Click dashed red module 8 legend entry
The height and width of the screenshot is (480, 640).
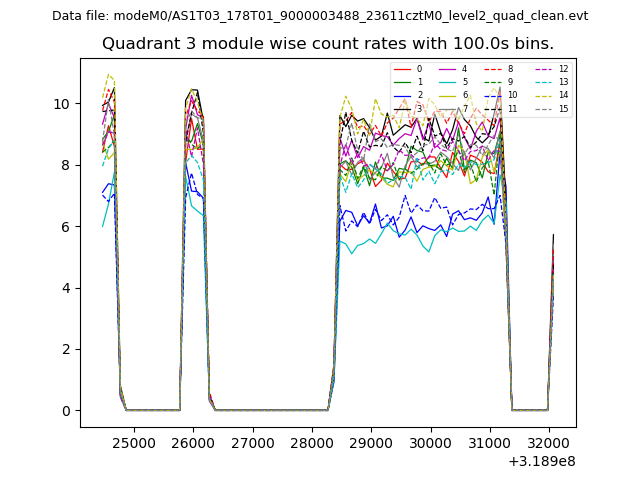(x=492, y=69)
